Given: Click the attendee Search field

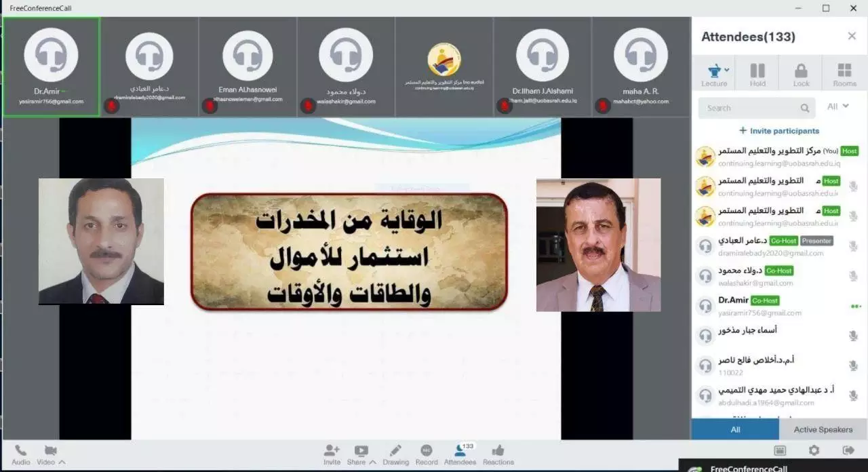Looking at the screenshot, I should click(749, 108).
